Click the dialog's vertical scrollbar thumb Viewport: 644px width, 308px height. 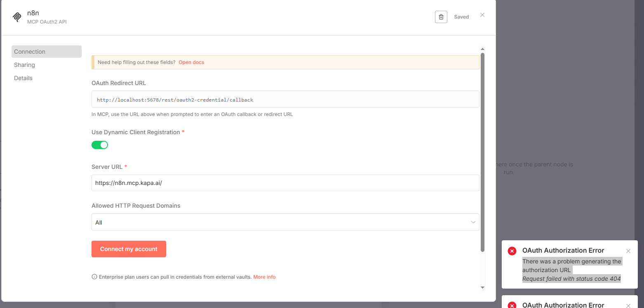(483, 152)
